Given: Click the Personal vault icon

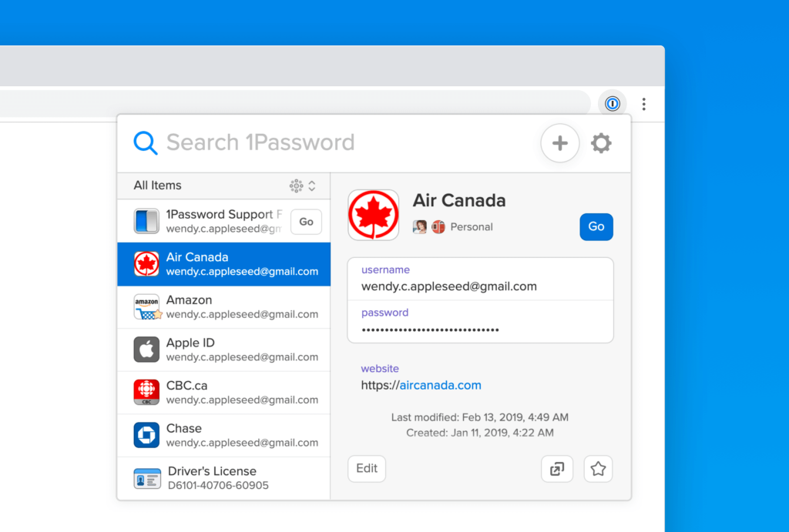Looking at the screenshot, I should [438, 227].
